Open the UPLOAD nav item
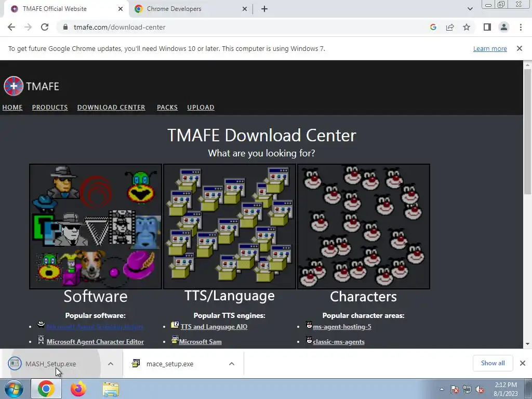This screenshot has height=399, width=532. [201, 107]
